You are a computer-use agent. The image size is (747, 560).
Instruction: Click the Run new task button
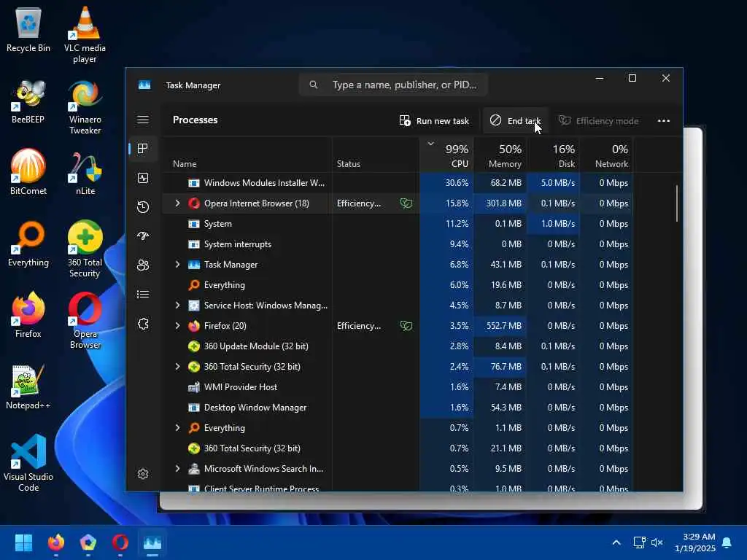(x=434, y=120)
